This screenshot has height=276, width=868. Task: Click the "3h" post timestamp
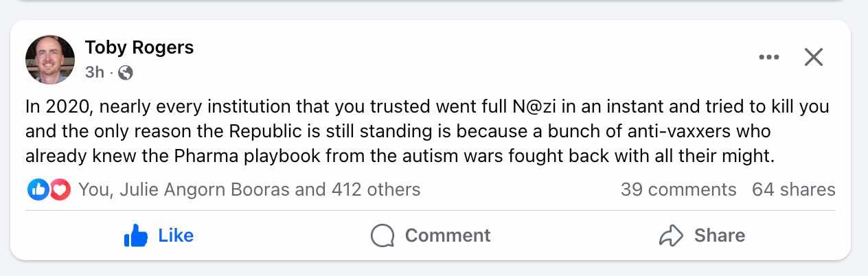95,72
